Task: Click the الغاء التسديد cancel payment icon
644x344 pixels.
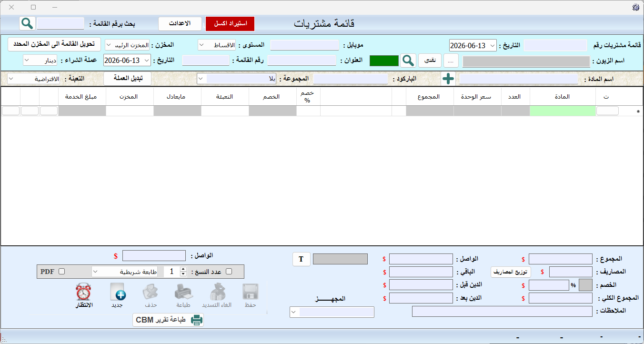Action: click(x=217, y=295)
